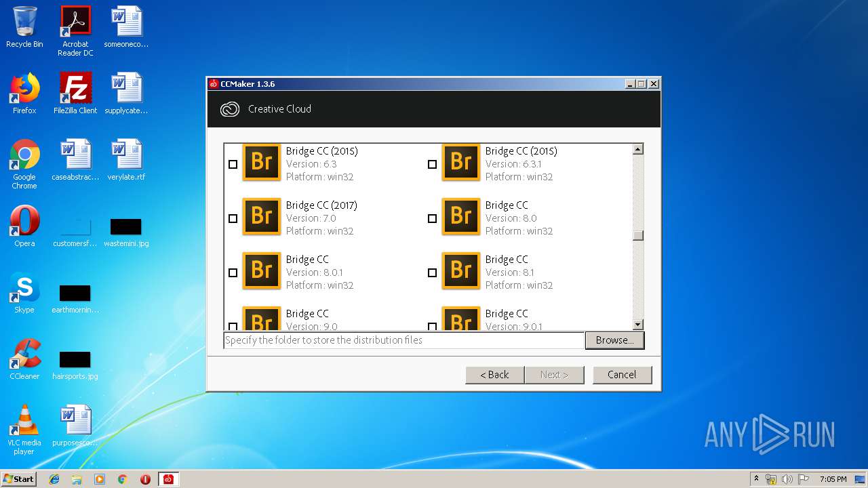The height and width of the screenshot is (488, 868).
Task: Click the Bridge CC version 8.1 icon
Action: (461, 271)
